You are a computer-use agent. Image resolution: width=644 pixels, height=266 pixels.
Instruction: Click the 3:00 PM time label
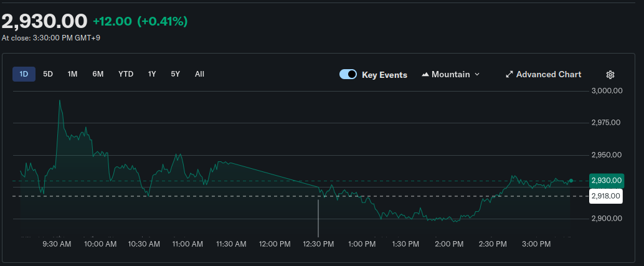click(536, 244)
